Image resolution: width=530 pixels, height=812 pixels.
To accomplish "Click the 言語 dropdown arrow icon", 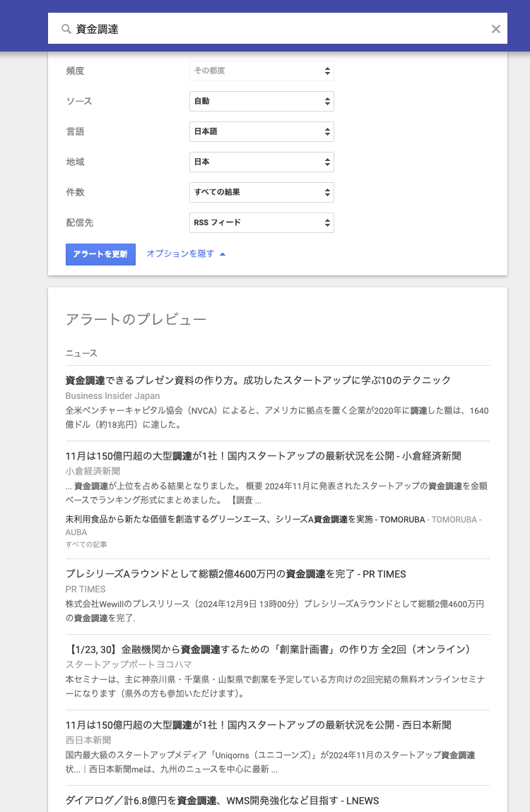I will [x=327, y=131].
